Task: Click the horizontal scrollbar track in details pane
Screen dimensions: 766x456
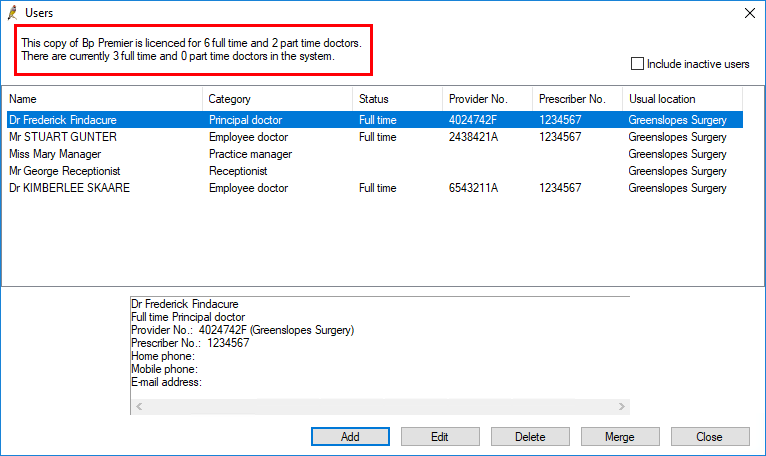Action: (x=380, y=407)
